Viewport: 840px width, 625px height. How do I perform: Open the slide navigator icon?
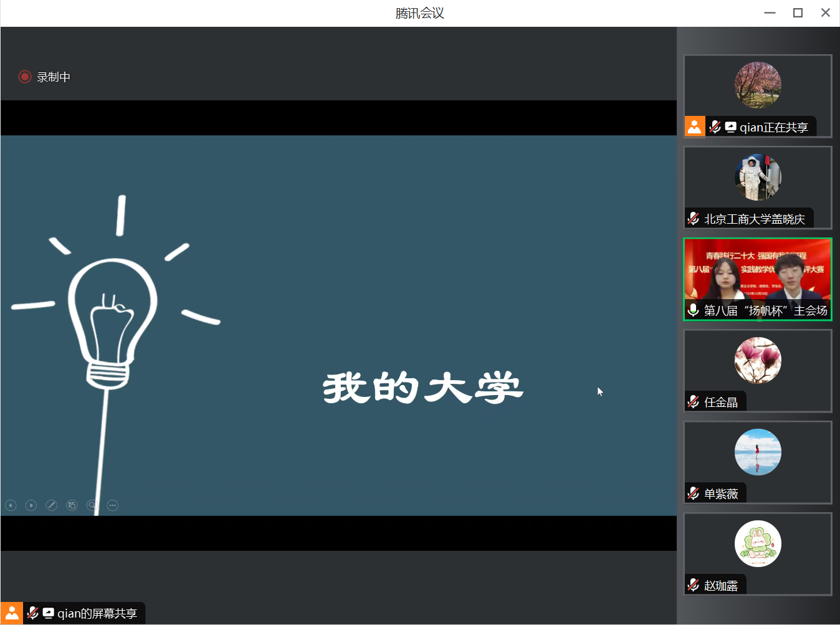pos(72,505)
